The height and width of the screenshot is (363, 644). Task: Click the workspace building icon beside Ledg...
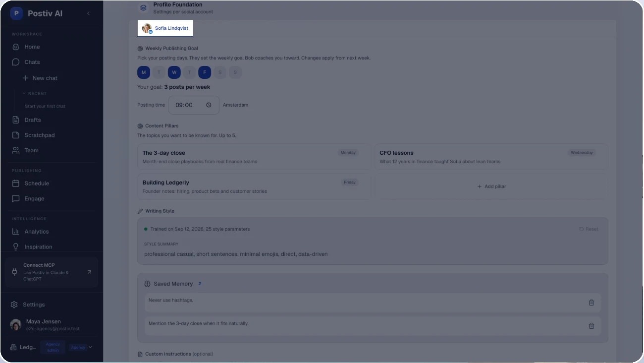pos(13,347)
